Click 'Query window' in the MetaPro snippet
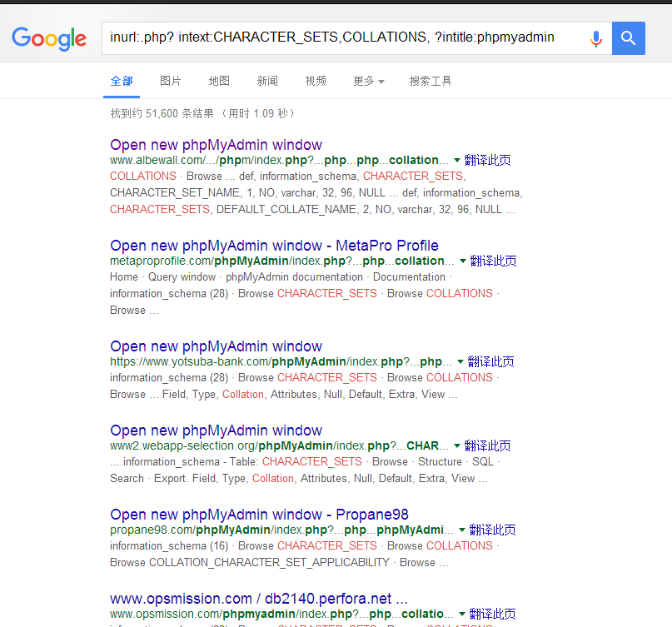Screen dimensions: 672x627 tap(182, 276)
